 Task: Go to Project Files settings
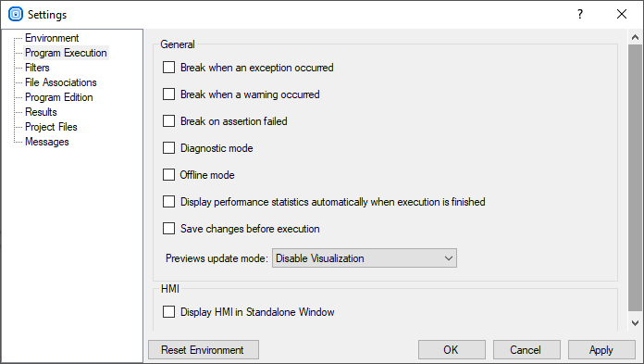tap(51, 127)
